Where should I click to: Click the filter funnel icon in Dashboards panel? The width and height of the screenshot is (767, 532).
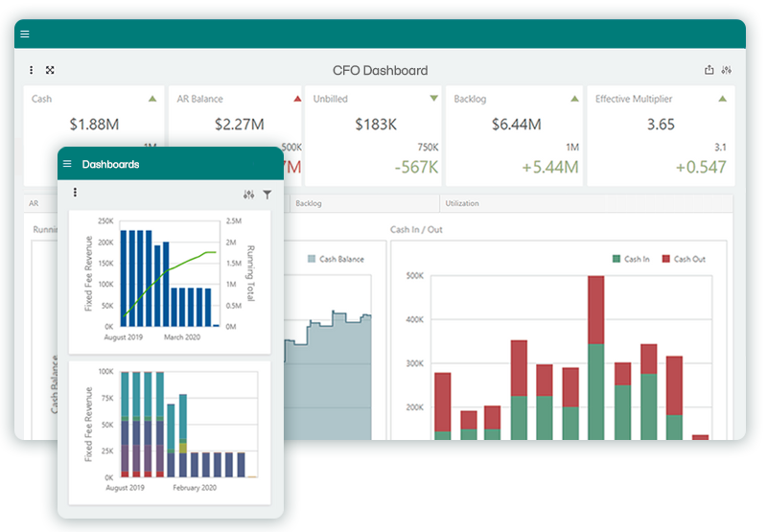(267, 195)
